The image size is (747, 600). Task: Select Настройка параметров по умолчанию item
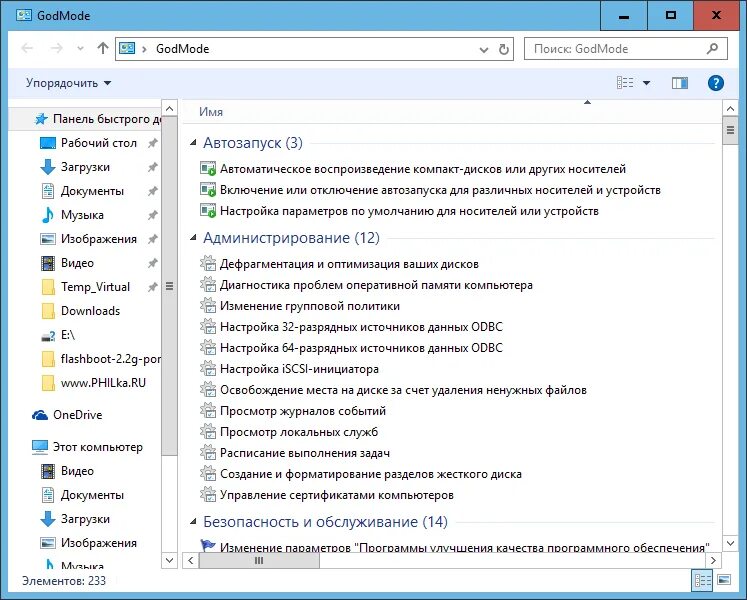[399, 211]
